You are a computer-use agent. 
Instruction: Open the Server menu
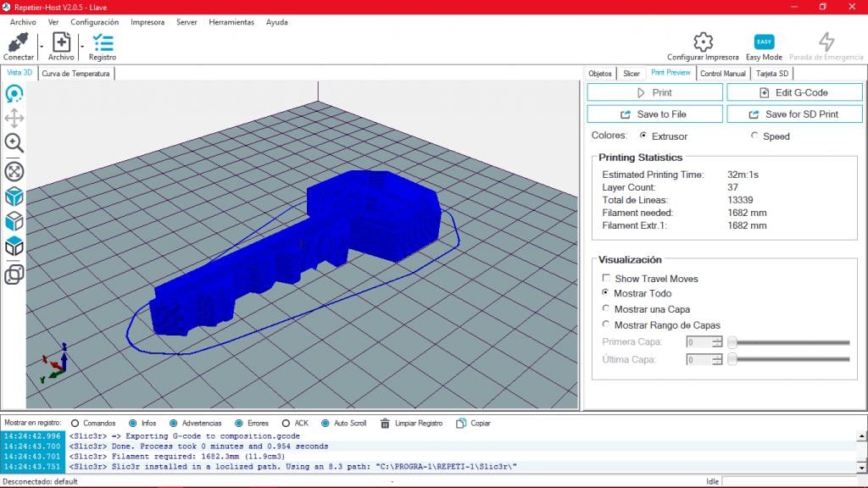186,22
